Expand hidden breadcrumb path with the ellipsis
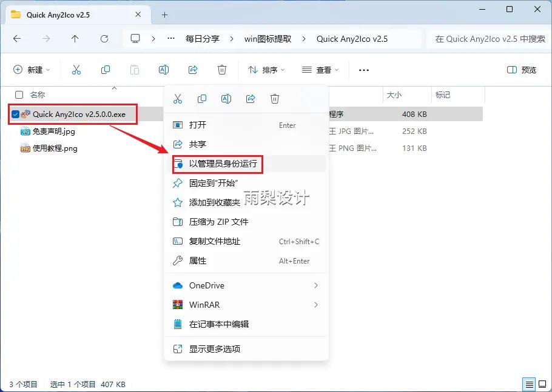This screenshot has width=552, height=392. click(x=170, y=39)
